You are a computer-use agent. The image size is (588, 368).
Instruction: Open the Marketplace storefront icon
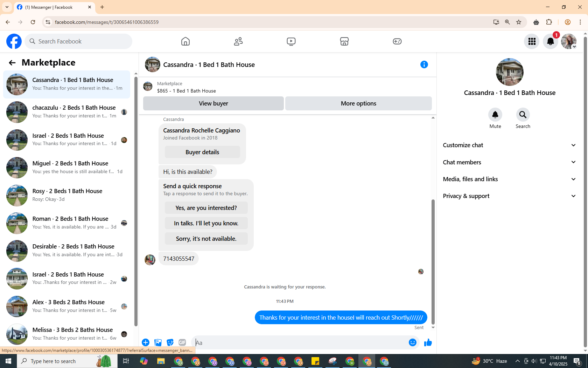344,41
